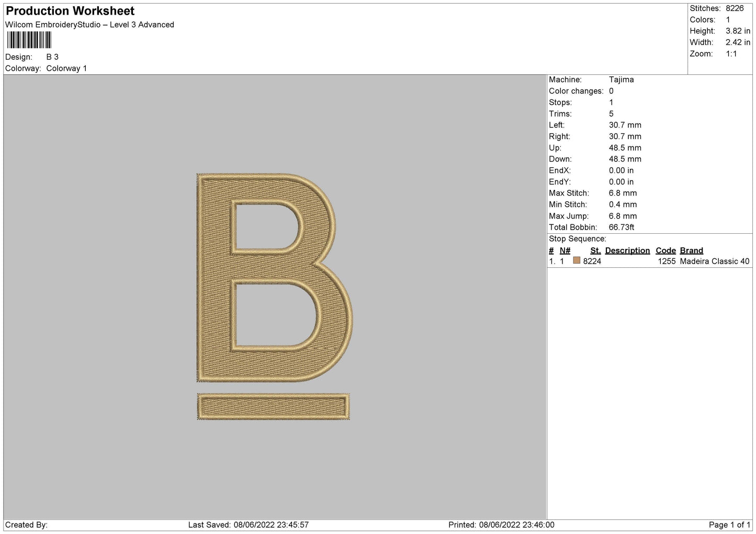Click the Right value '30.7 mm'

coord(625,137)
